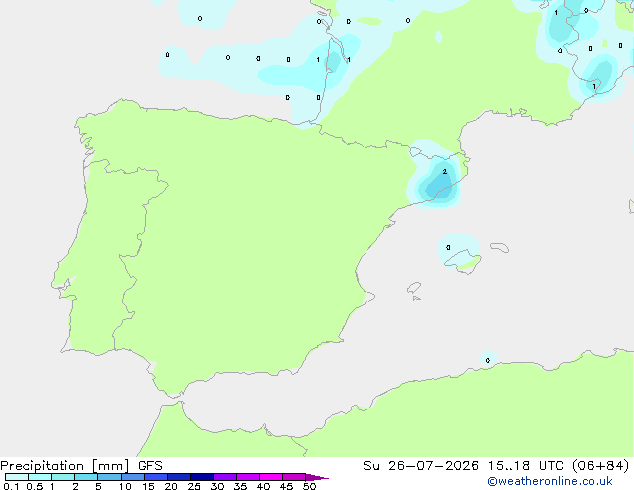Click the legend label '25'
This screenshot has height=490, width=634.
point(194,486)
